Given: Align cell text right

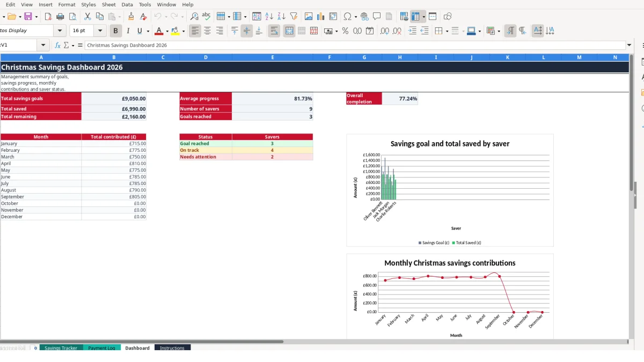Looking at the screenshot, I should pyautogui.click(x=219, y=31).
